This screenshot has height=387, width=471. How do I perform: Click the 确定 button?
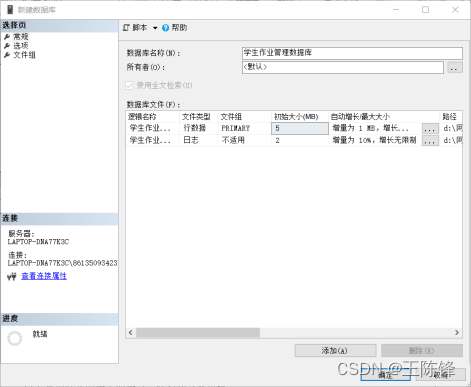tap(385, 375)
